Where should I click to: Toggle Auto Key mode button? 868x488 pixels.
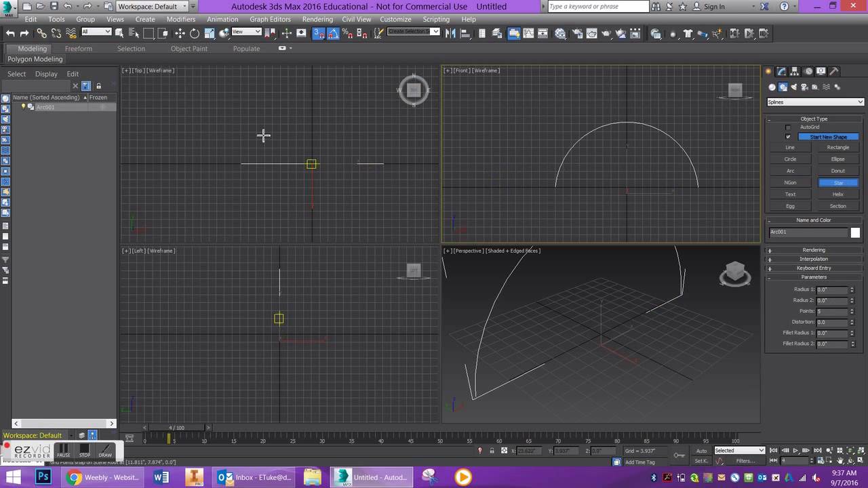point(701,451)
